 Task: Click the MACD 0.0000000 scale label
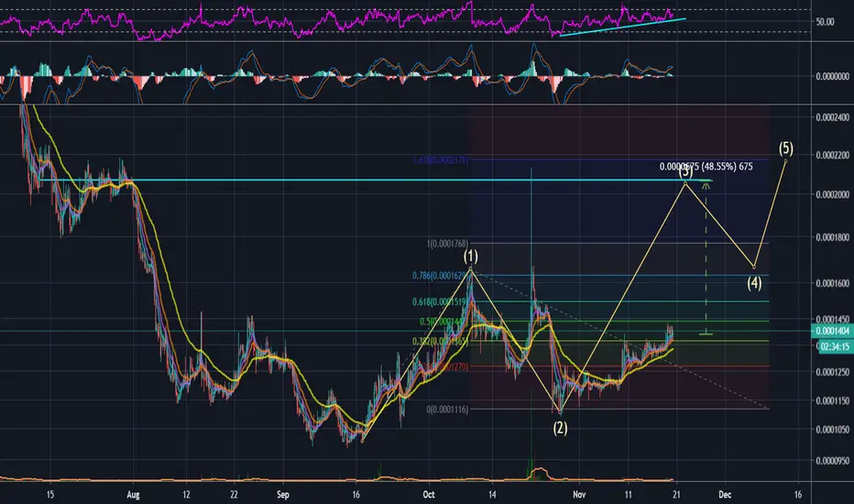(832, 76)
